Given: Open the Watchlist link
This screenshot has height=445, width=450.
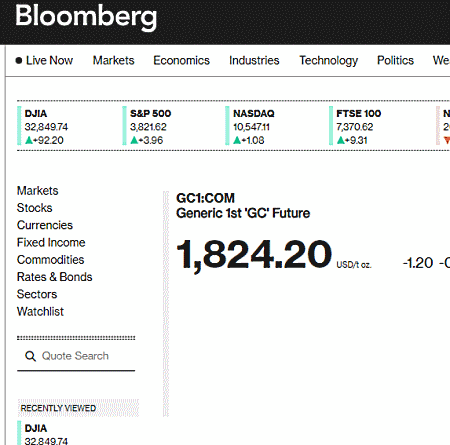Looking at the screenshot, I should 40,312.
